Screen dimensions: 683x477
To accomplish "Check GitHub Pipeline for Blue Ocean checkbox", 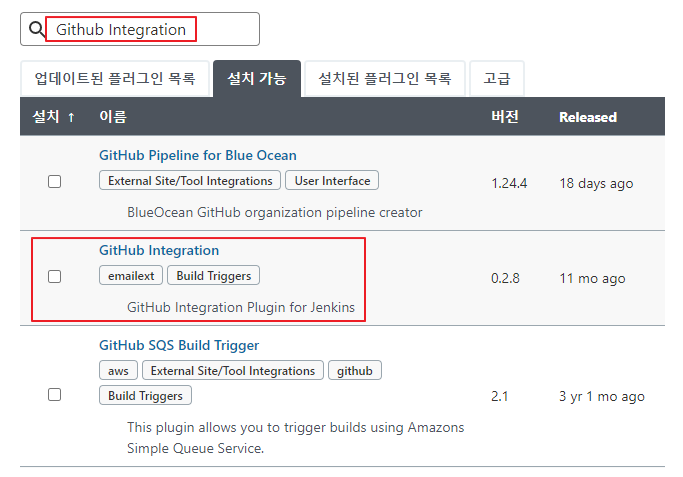I will tap(54, 181).
